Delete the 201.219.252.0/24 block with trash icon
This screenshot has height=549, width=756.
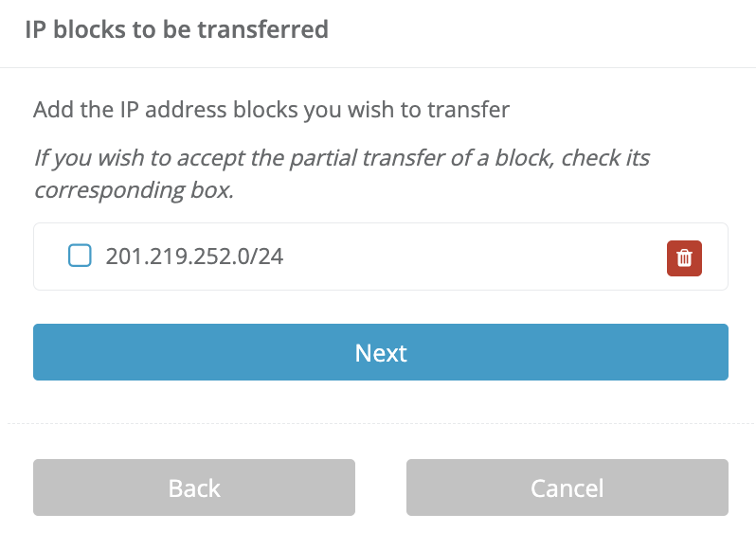click(684, 257)
